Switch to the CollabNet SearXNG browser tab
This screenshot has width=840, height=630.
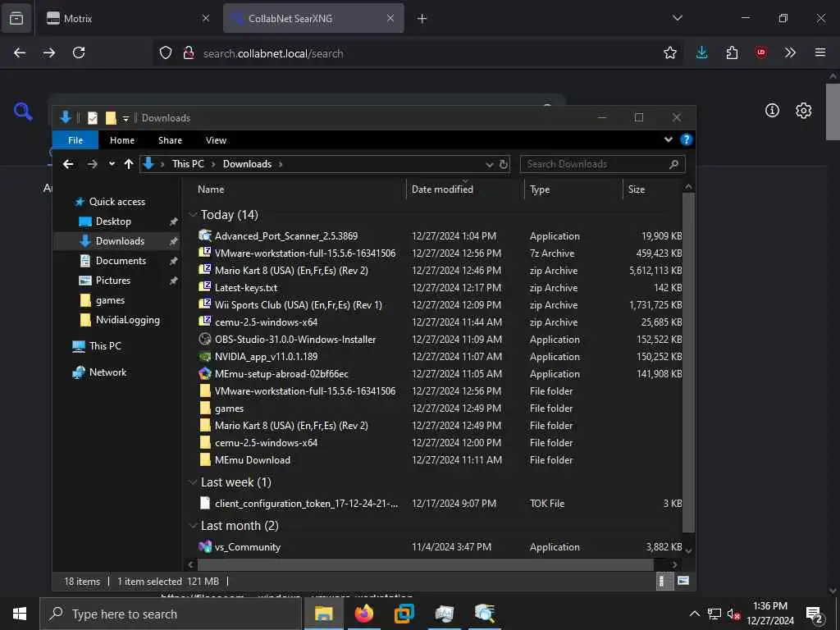tap(313, 18)
